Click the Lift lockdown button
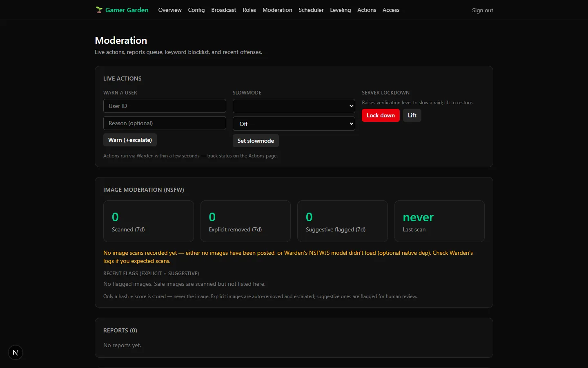The width and height of the screenshot is (588, 368). pyautogui.click(x=412, y=115)
